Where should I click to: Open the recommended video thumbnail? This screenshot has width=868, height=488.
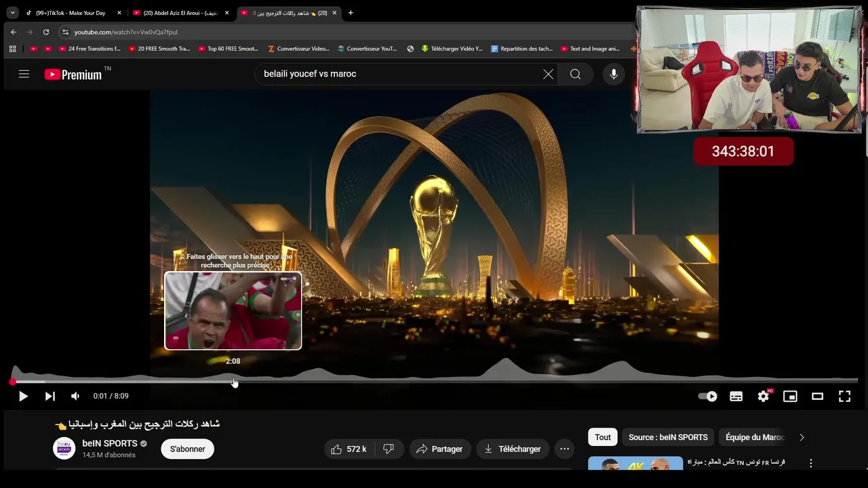point(635,463)
